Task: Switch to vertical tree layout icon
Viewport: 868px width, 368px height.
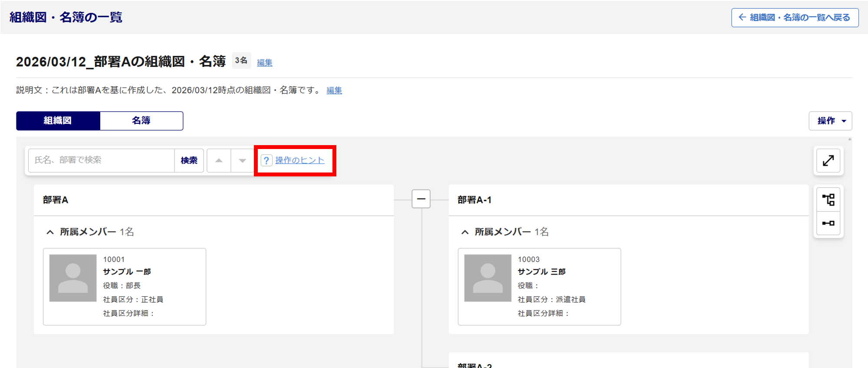Action: tap(828, 200)
